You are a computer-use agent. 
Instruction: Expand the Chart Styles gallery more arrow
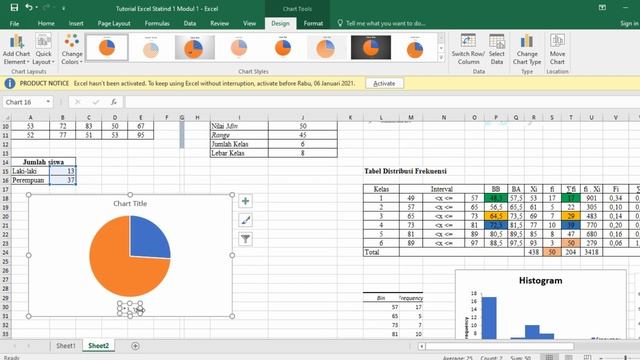coord(441,58)
